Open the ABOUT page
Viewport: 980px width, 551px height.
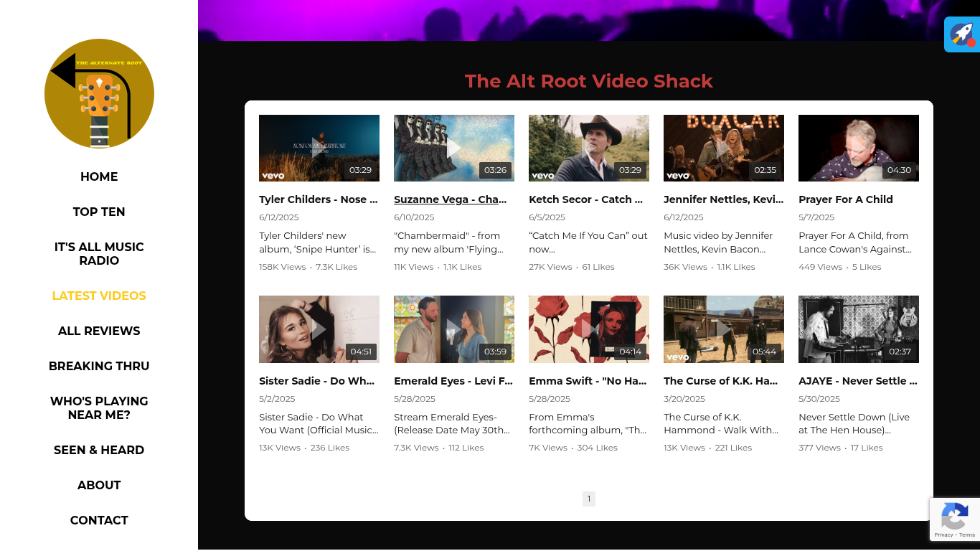point(99,485)
